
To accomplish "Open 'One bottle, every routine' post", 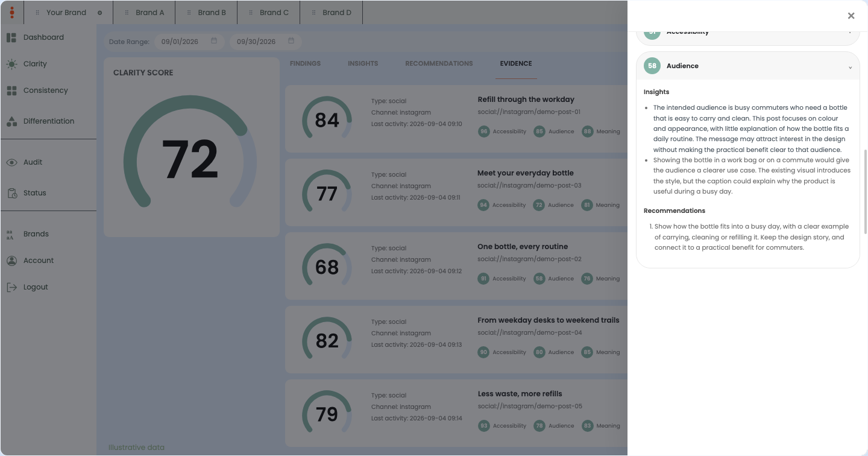I will tap(523, 247).
